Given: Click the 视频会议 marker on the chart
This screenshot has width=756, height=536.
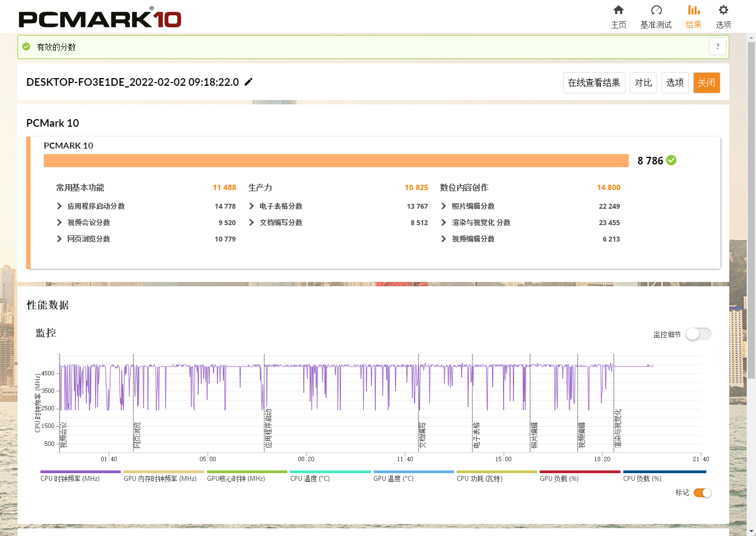Looking at the screenshot, I should pos(63,435).
